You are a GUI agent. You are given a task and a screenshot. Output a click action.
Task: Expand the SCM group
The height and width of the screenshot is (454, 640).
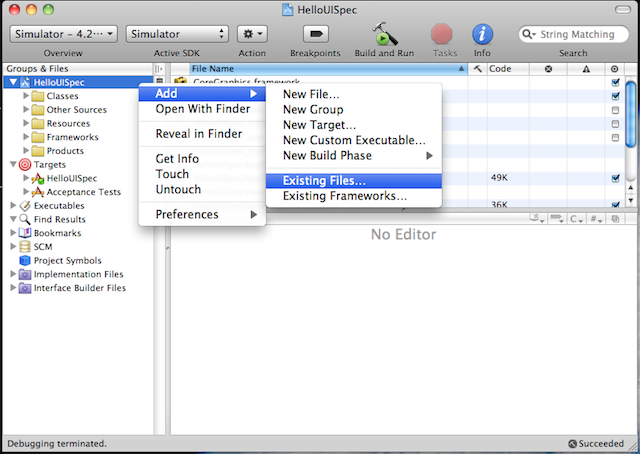[x=13, y=247]
